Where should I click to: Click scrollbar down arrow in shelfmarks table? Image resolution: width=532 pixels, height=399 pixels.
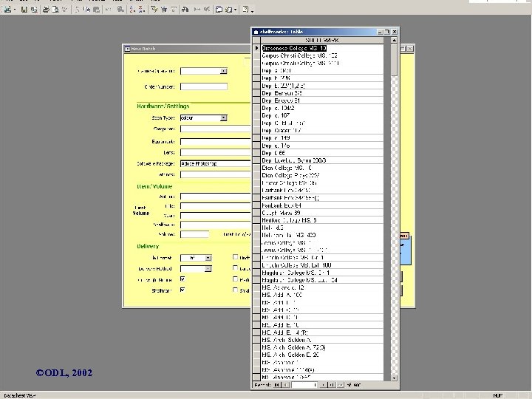click(x=394, y=378)
